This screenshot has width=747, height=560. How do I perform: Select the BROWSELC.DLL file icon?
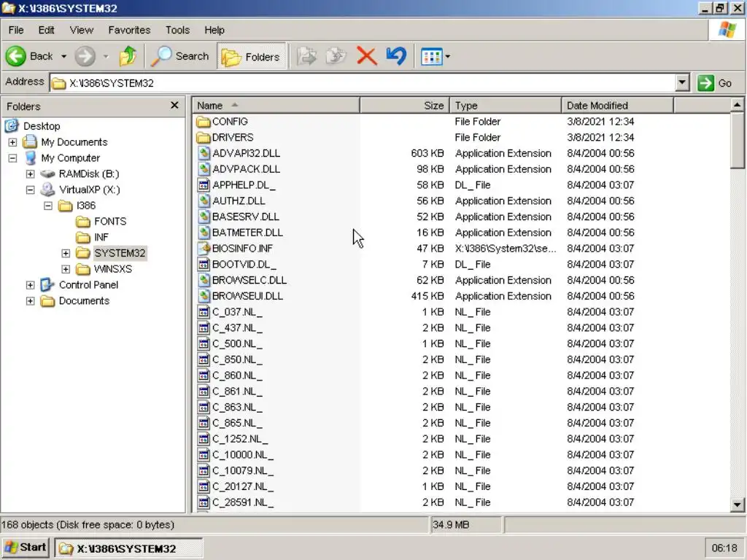[204, 280]
